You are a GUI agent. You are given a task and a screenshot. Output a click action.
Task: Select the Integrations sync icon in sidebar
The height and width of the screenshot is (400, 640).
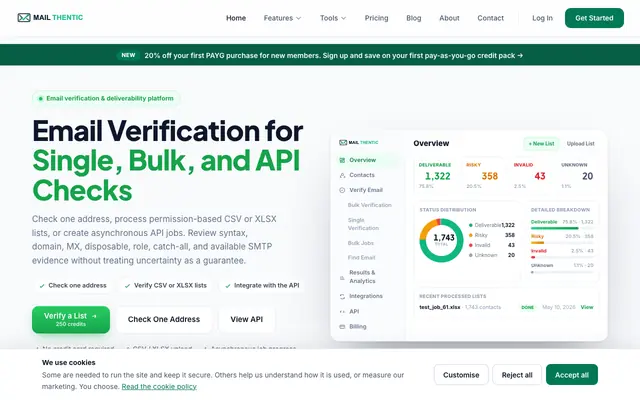342,296
